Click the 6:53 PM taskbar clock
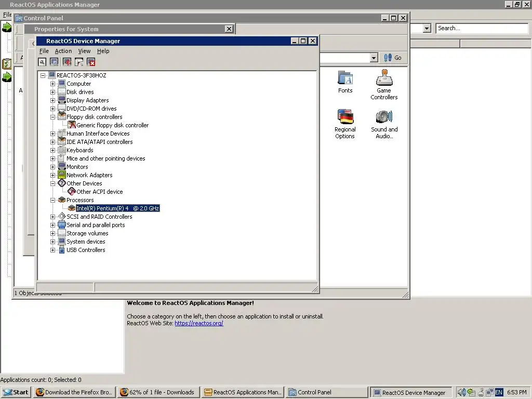Image resolution: width=532 pixels, height=399 pixels. 517,392
